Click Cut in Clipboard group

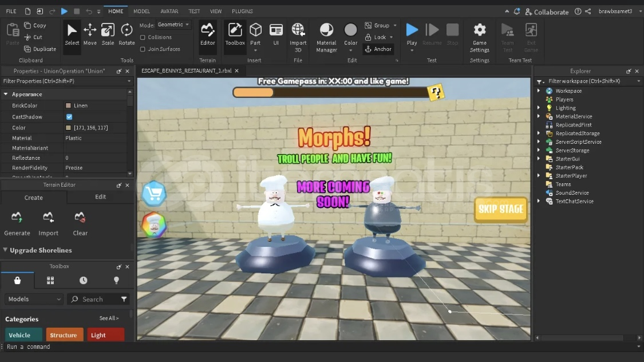tap(33, 37)
